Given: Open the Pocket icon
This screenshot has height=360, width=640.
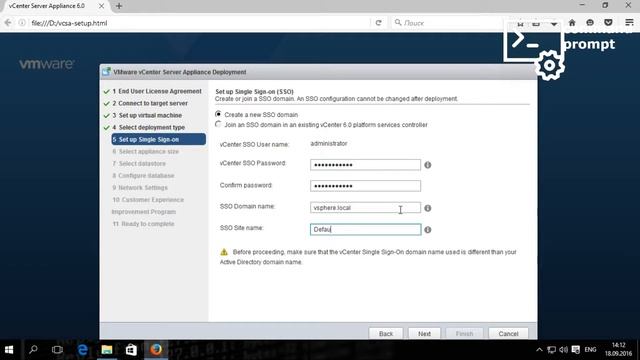Looking at the screenshot, I should 608,23.
